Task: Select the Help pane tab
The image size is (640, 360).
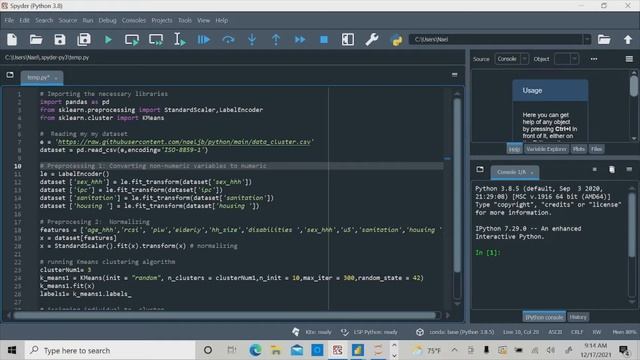Action: point(514,149)
